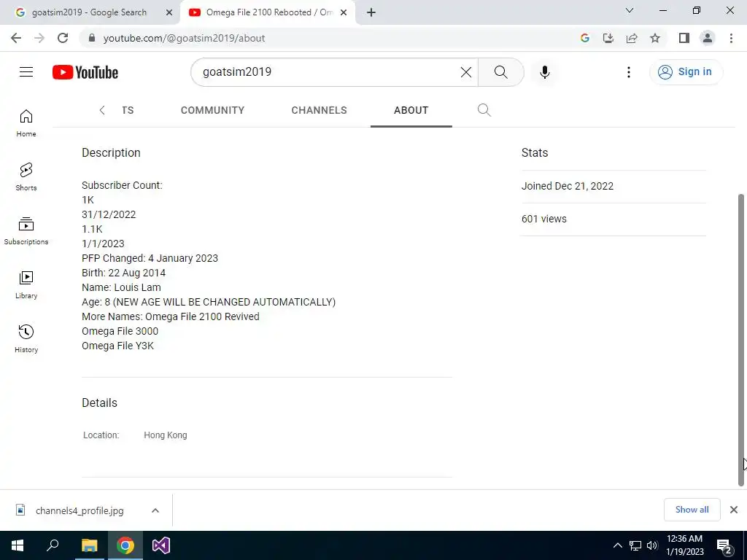Search within the channel using magnifier
Viewport: 747px width, 560px height.
tap(484, 110)
